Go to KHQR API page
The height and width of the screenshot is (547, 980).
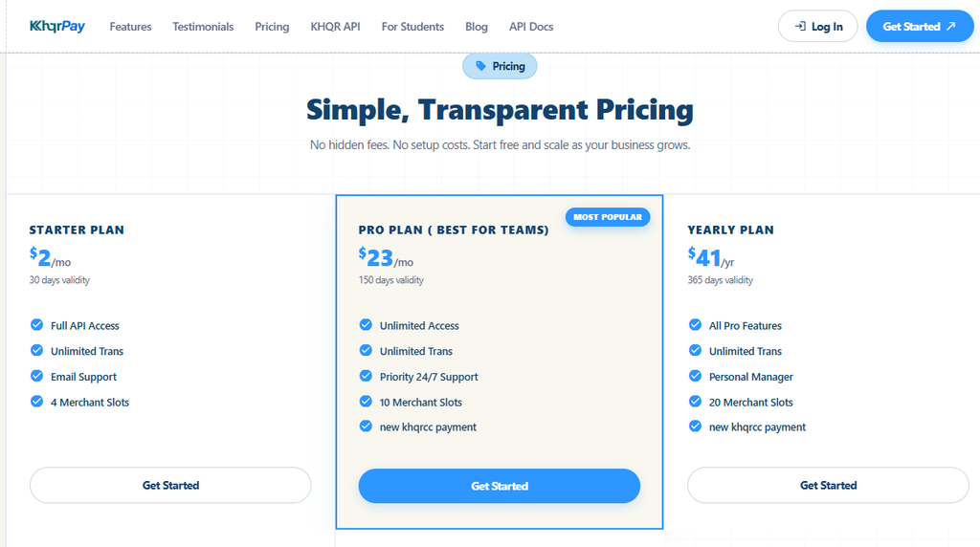tap(336, 27)
